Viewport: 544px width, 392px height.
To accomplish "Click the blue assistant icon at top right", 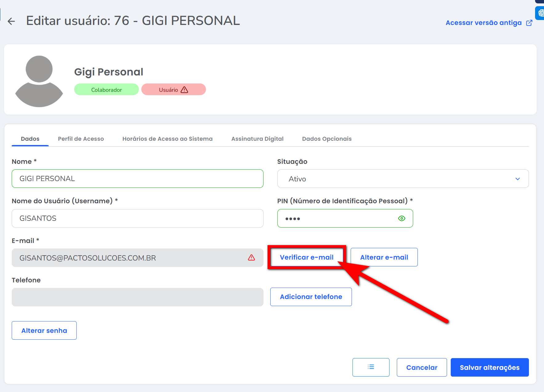I will pyautogui.click(x=541, y=13).
